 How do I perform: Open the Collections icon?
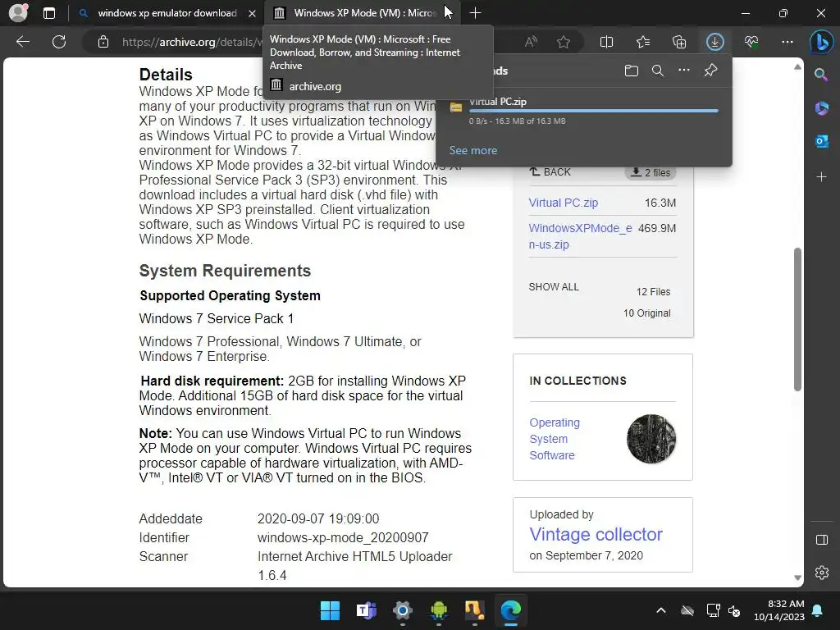pos(678,42)
